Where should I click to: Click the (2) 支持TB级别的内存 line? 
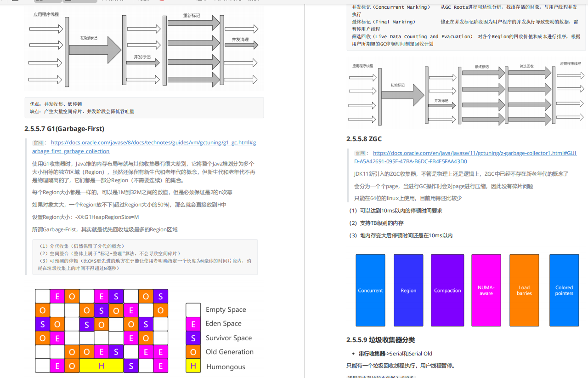[376, 223]
